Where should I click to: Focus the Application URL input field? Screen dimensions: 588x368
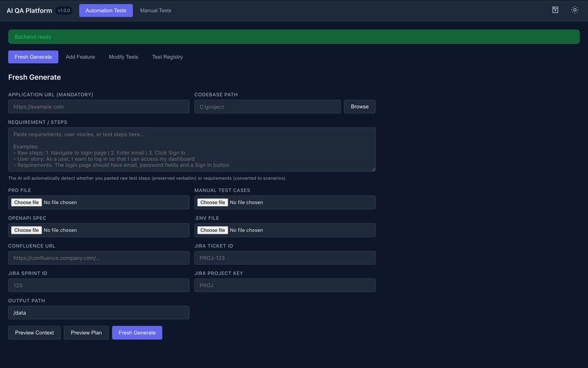tap(99, 107)
